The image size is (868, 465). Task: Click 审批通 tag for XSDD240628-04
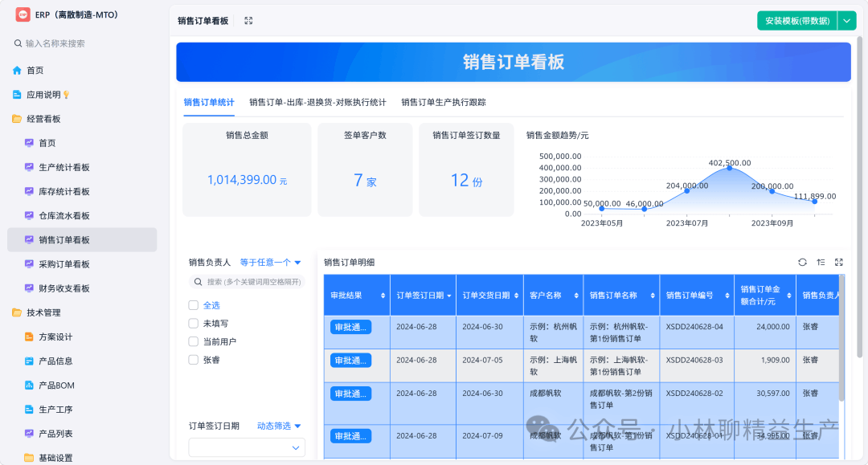point(351,328)
